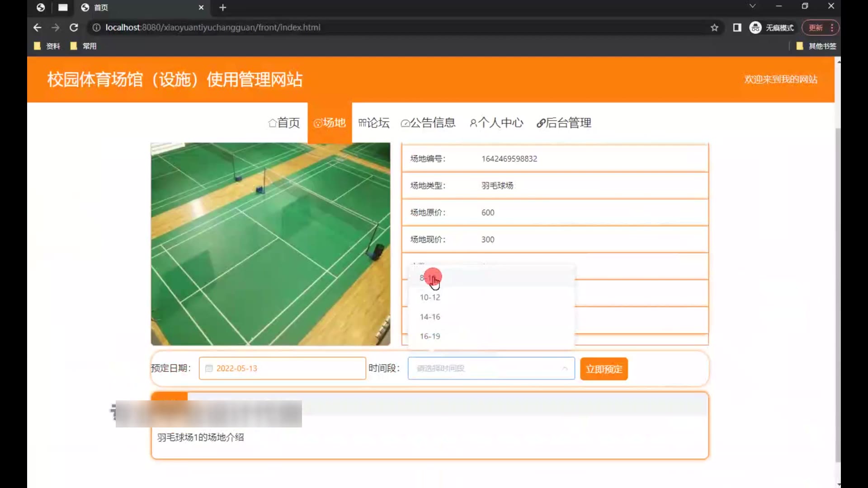Open the 后台管理 link
This screenshot has height=488, width=868.
564,123
